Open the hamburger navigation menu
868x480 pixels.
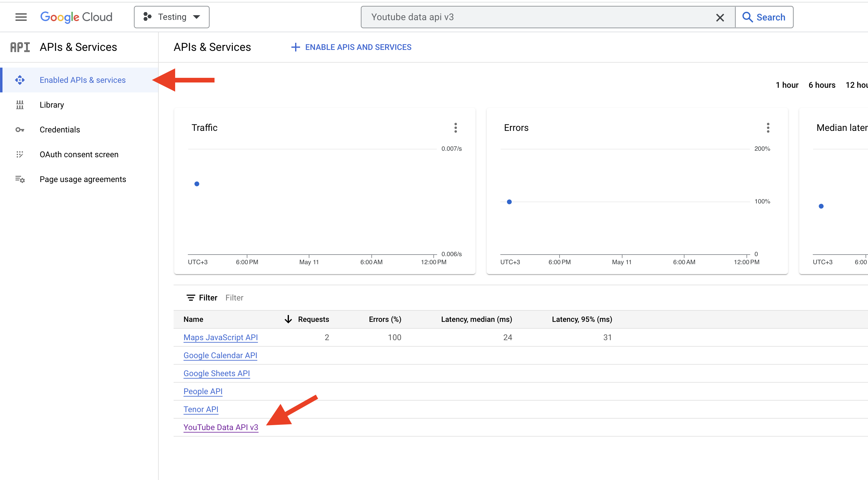click(x=21, y=17)
